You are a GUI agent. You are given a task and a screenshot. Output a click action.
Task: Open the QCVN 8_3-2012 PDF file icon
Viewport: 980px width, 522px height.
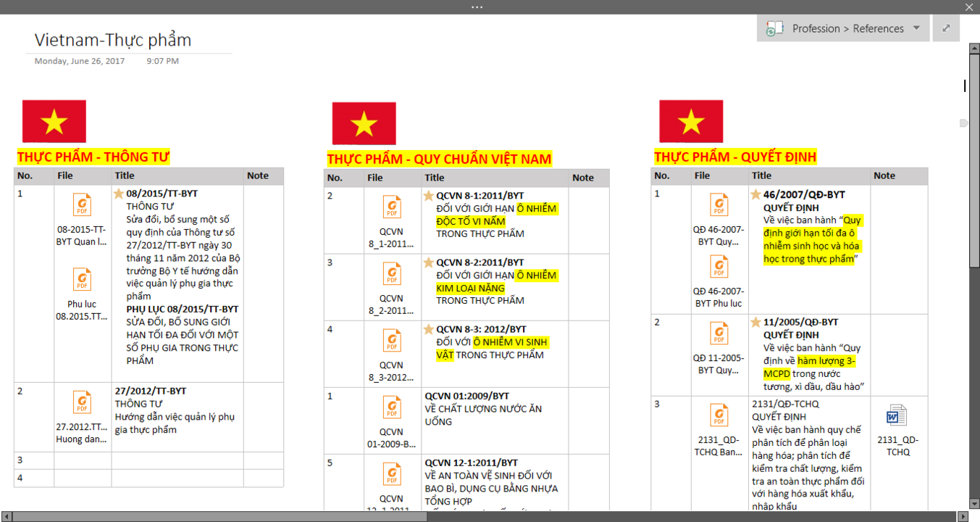coord(392,341)
